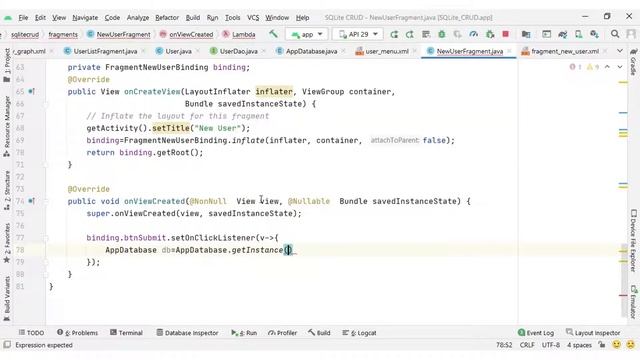The image size is (640, 360).
Task: Close the UserListFragment.java tab
Action: 144,51
